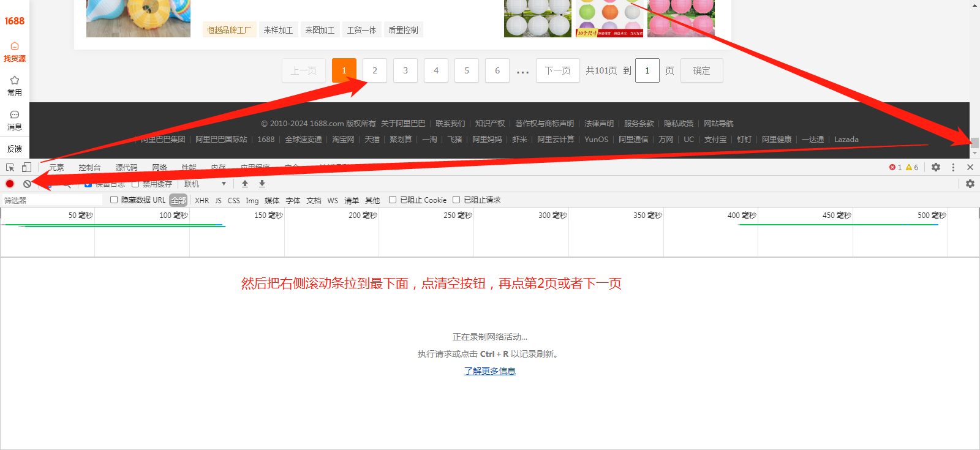
Task: Filter requests by 其他
Action: click(x=372, y=200)
